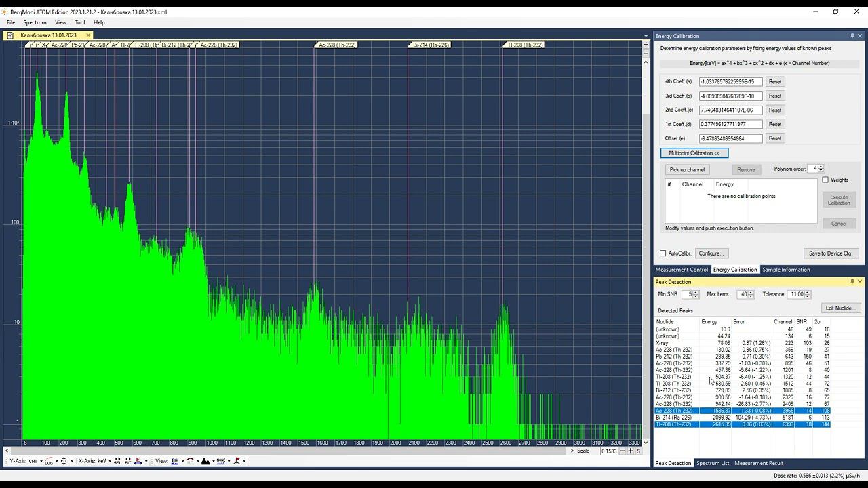Click the Polynom order stepper arrows

tap(821, 168)
